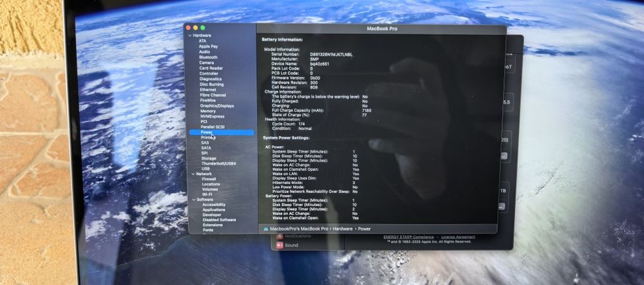Click MacbookPro's MacBook Pro in path bar
The height and width of the screenshot is (285, 644).
click(299, 229)
